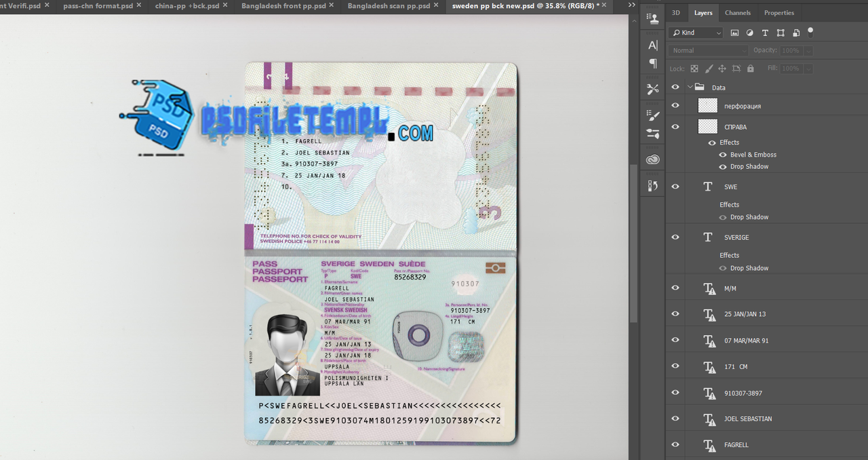Viewport: 868px width, 460px height.
Task: Open the Clone Source panel icon
Action: click(x=653, y=19)
